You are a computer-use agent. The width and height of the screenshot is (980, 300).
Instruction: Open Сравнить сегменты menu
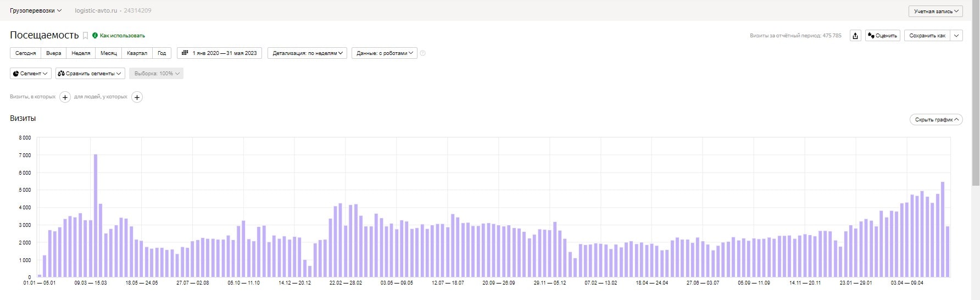pos(90,74)
